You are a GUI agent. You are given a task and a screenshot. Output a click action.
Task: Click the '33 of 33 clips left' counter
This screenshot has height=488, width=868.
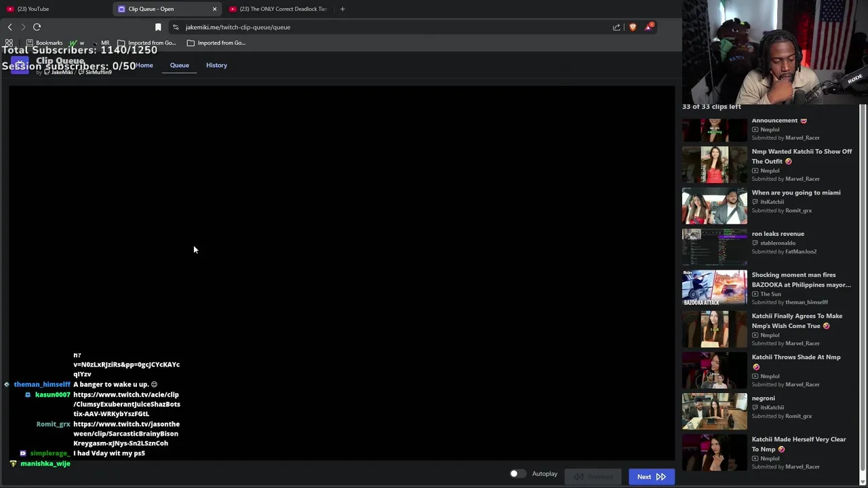click(711, 106)
